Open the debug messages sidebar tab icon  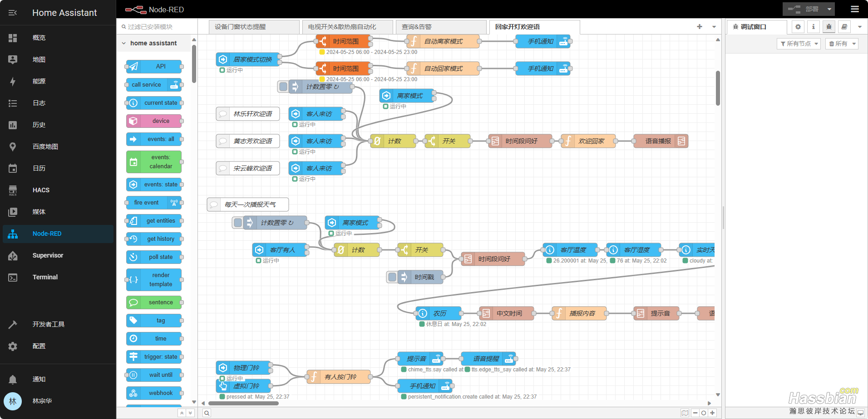click(829, 27)
